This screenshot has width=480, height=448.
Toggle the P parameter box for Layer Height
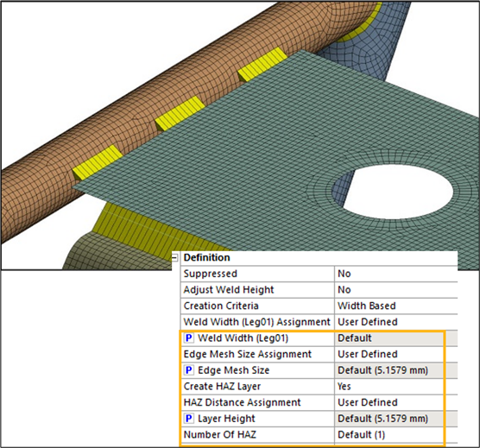(x=188, y=419)
